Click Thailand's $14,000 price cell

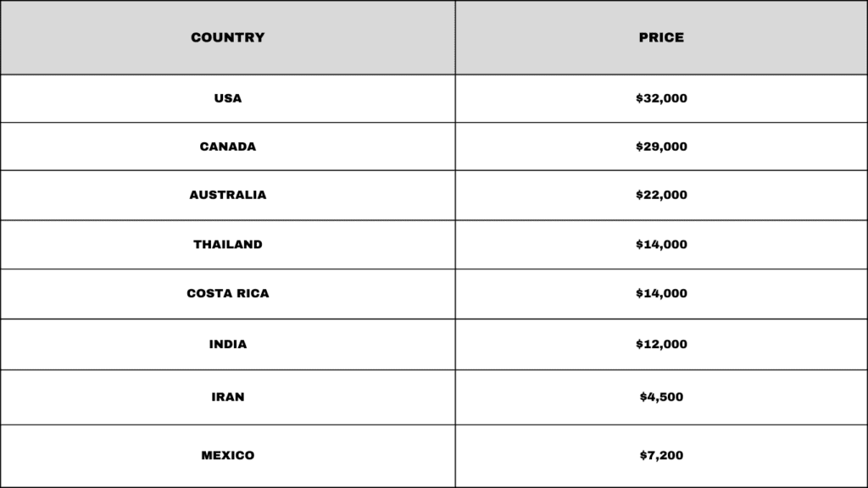pos(661,245)
